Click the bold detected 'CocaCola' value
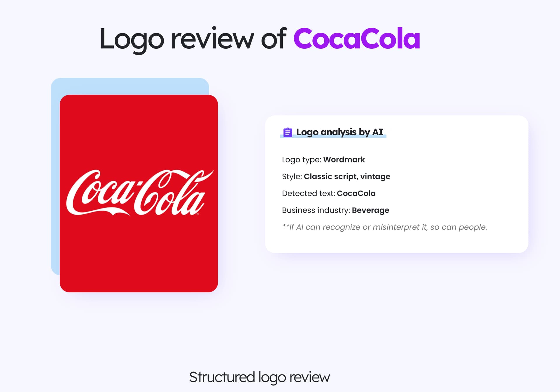Viewport: 560px width, 392px height. (356, 193)
